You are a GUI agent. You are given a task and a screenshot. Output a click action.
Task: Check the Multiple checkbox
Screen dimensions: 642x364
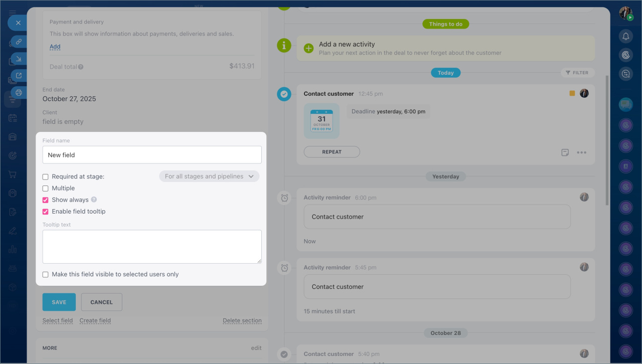point(46,189)
